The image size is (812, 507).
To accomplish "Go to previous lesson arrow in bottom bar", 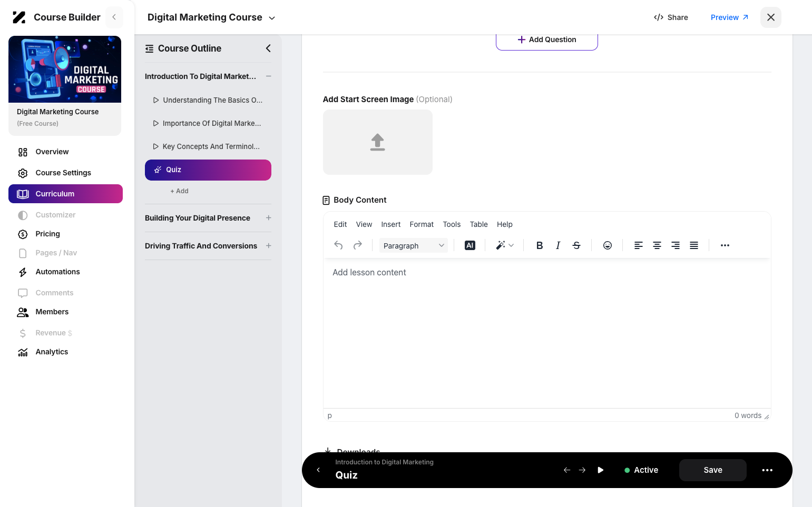I will pyautogui.click(x=567, y=470).
